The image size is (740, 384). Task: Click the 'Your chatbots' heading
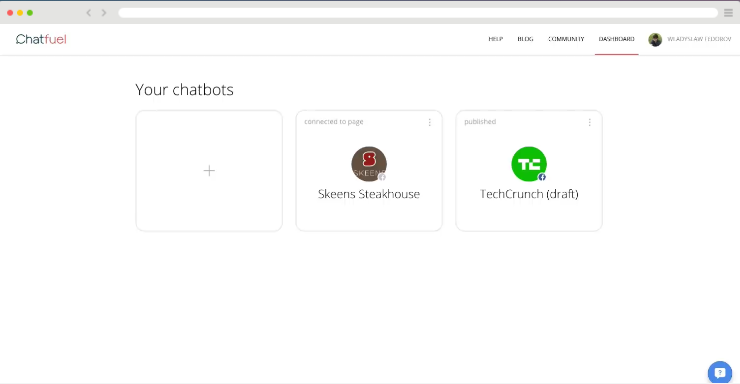pyautogui.click(x=185, y=90)
